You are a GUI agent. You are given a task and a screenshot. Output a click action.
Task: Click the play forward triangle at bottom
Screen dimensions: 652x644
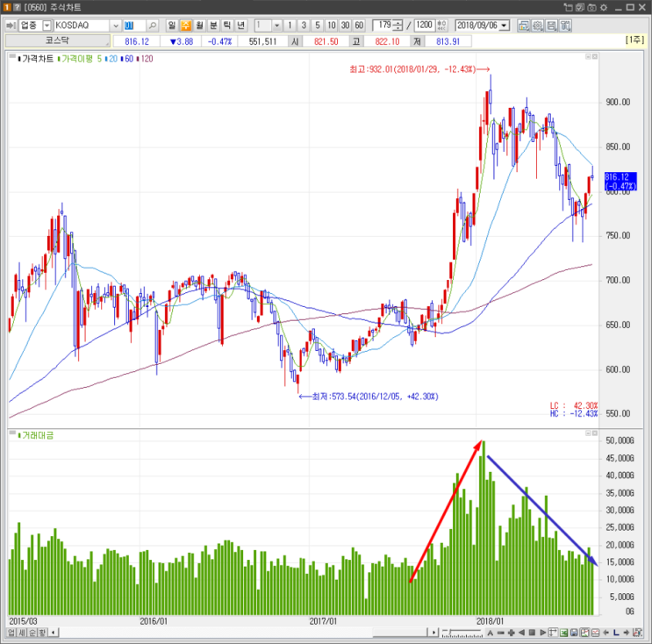pyautogui.click(x=542, y=633)
